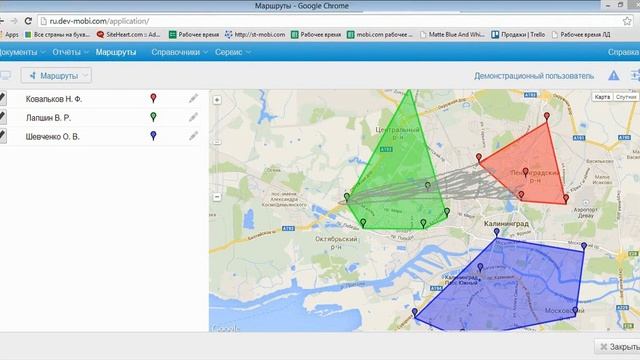Screen dimensions: 640x360
Task: Open mobi.com рабочее bookmark
Action: click(x=380, y=35)
